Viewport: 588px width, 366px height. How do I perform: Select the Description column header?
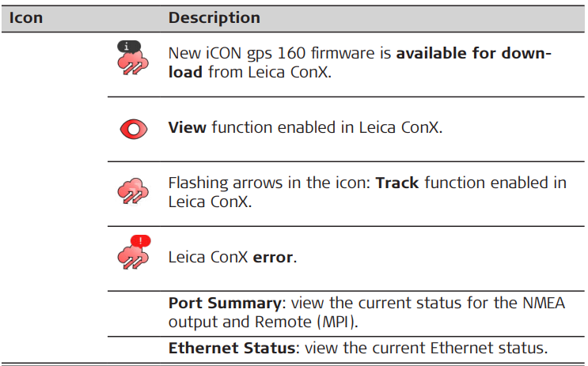pyautogui.click(x=214, y=17)
